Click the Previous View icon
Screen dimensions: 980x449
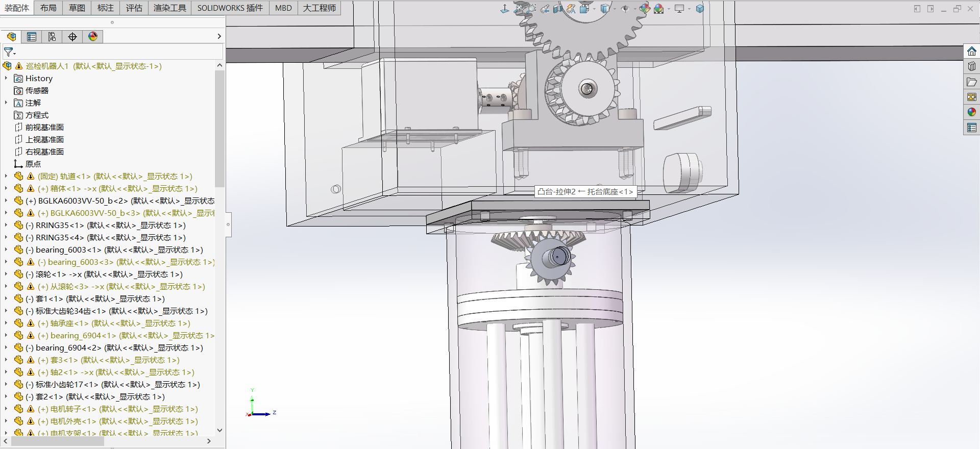click(545, 9)
